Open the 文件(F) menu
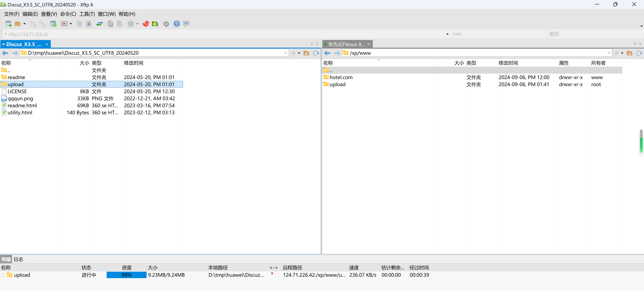Screen dimensions: 644x291 [11, 14]
